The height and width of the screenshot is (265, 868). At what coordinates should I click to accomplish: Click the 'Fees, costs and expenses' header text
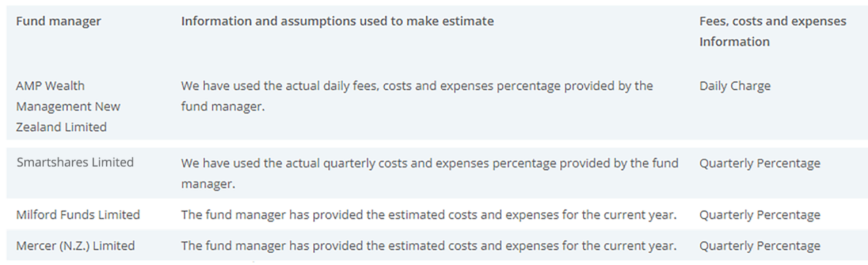(772, 21)
